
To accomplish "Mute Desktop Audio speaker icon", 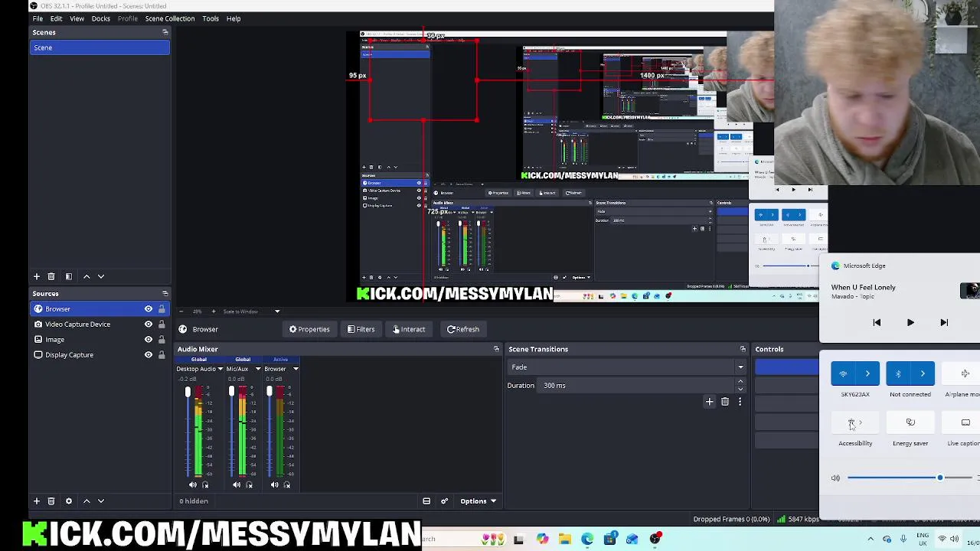I will [192, 484].
